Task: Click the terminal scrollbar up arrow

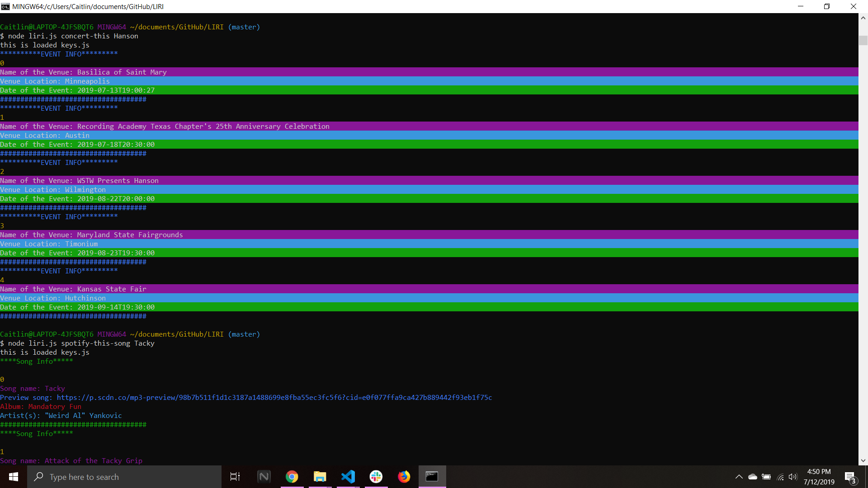Action: (863, 18)
